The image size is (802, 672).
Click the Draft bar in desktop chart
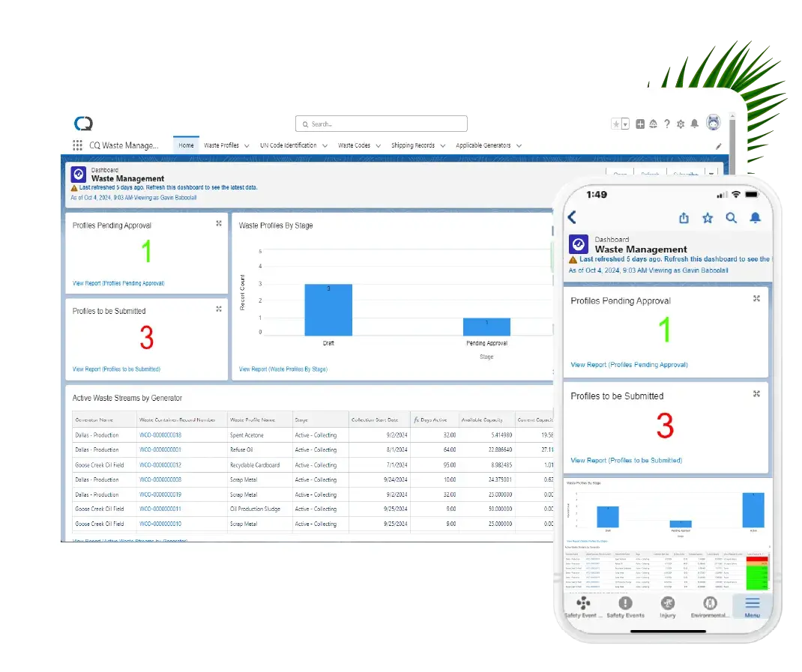click(328, 309)
